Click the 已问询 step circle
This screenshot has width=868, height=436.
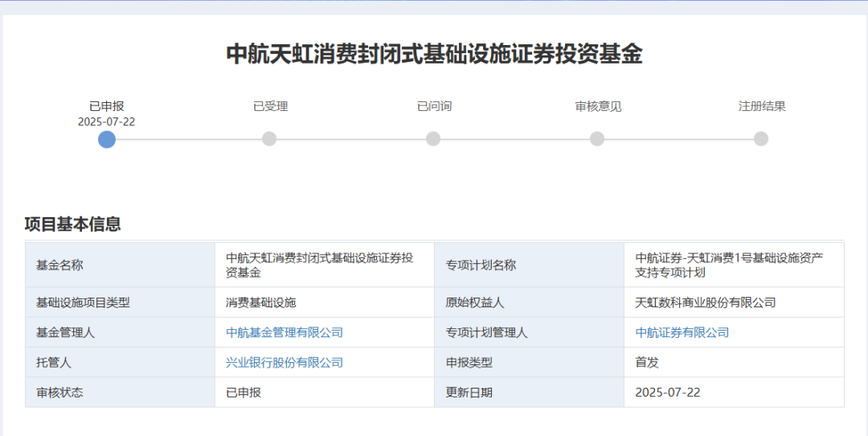pyautogui.click(x=433, y=139)
